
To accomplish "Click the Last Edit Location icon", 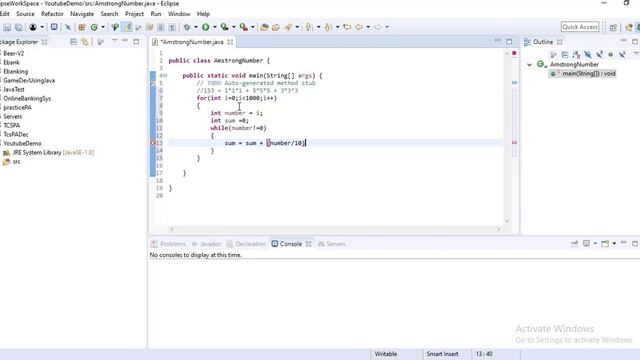I will (x=347, y=27).
